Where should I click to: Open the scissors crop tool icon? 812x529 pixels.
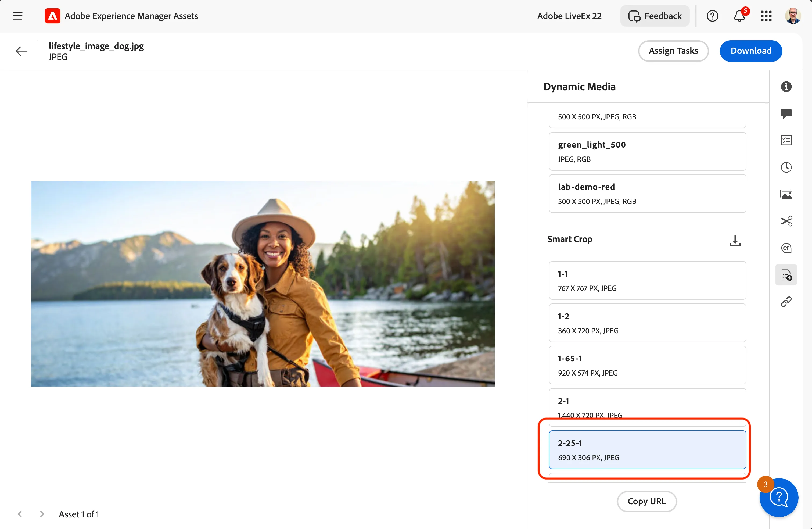[x=786, y=221]
